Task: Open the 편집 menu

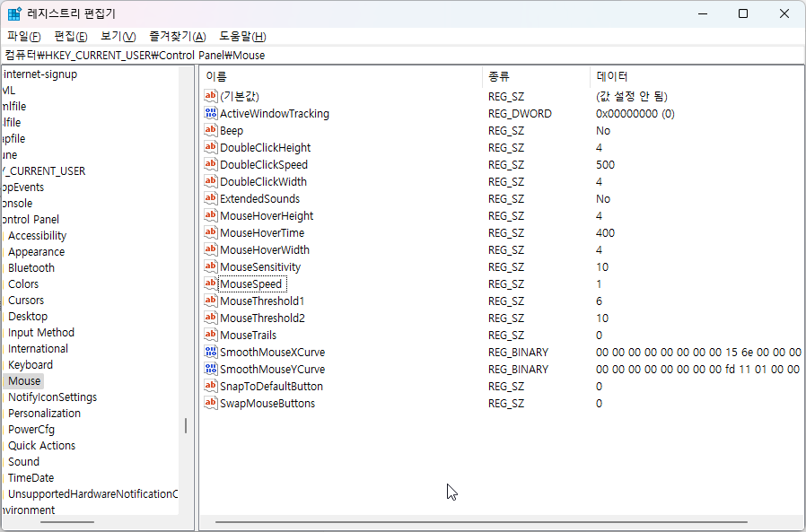Action: [68, 36]
